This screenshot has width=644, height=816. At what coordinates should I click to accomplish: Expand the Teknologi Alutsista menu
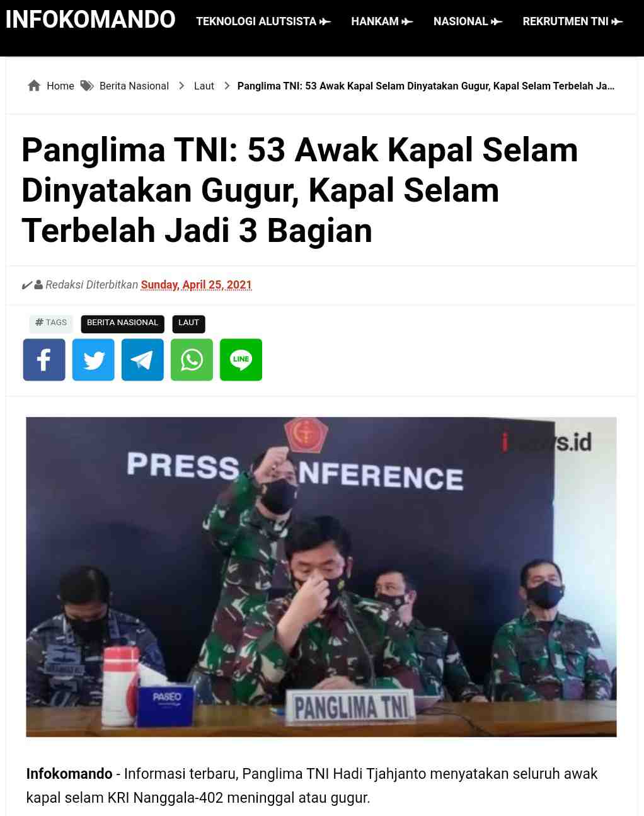[x=263, y=21]
